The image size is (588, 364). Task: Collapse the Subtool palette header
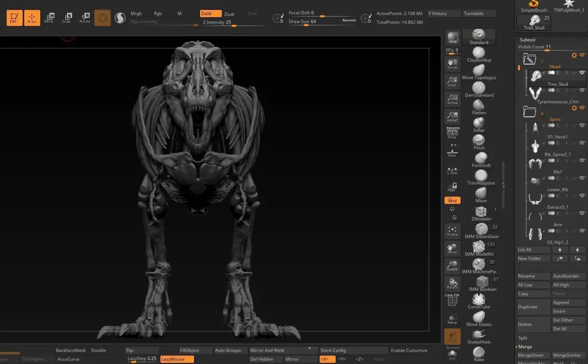(528, 40)
